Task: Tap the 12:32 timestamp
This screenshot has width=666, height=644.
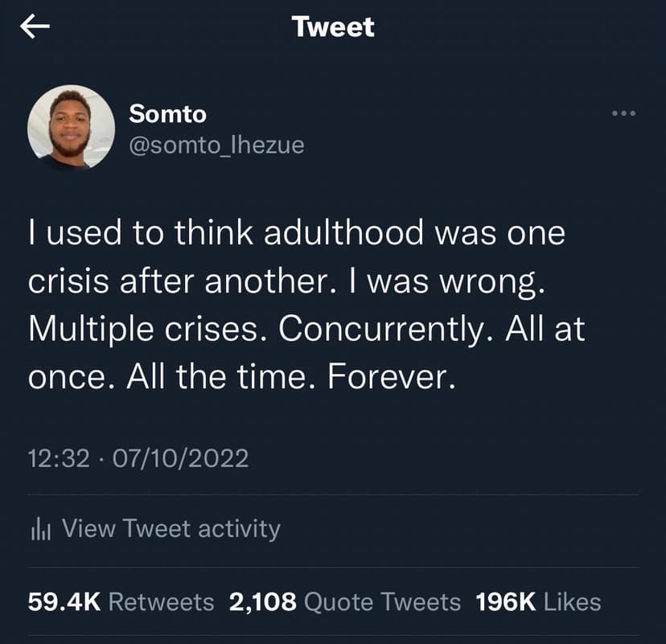Action: pyautogui.click(x=60, y=458)
